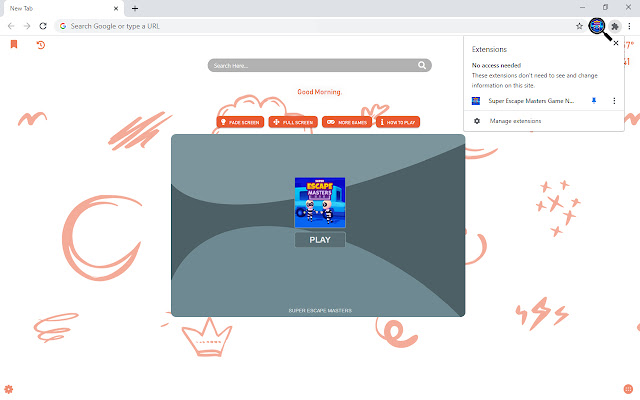Click the orange apps grid icon
The width and height of the screenshot is (640, 400).
coord(628,389)
